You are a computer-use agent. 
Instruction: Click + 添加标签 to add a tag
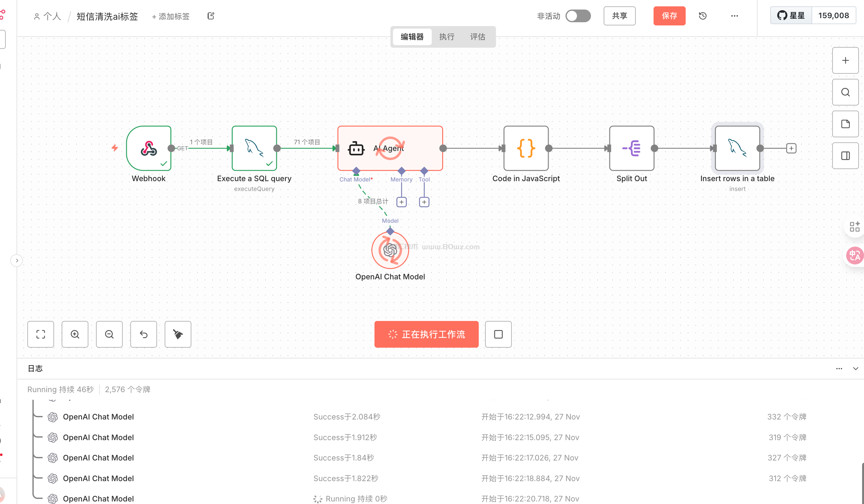171,16
